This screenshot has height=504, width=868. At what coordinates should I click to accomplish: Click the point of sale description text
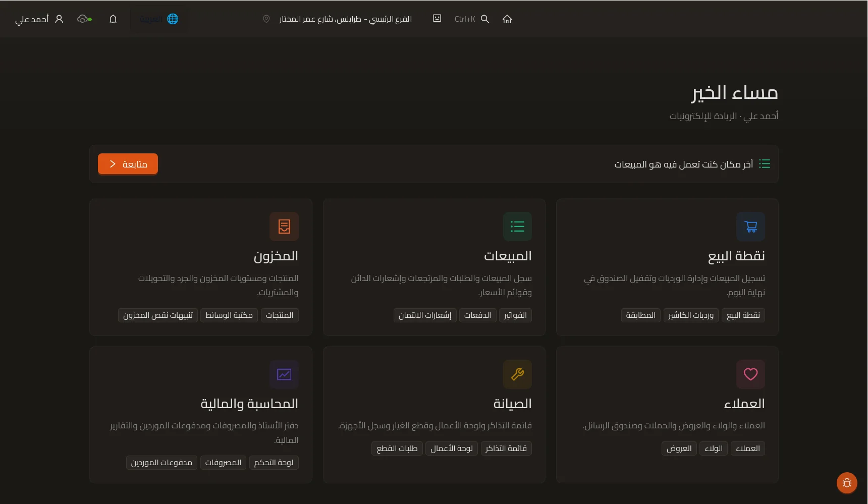click(x=674, y=286)
